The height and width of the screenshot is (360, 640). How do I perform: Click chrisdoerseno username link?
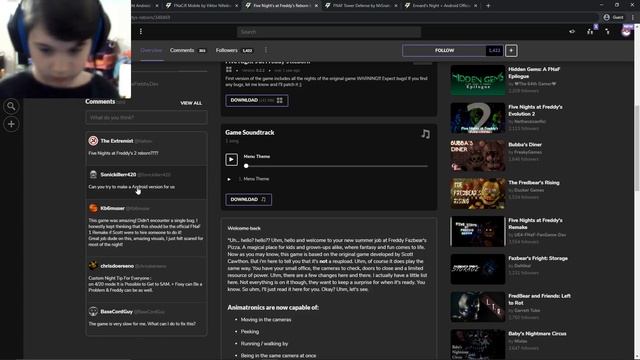(117, 266)
